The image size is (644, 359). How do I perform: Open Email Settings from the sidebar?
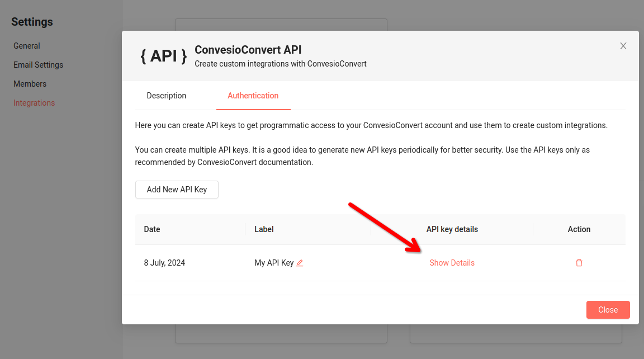pyautogui.click(x=38, y=64)
